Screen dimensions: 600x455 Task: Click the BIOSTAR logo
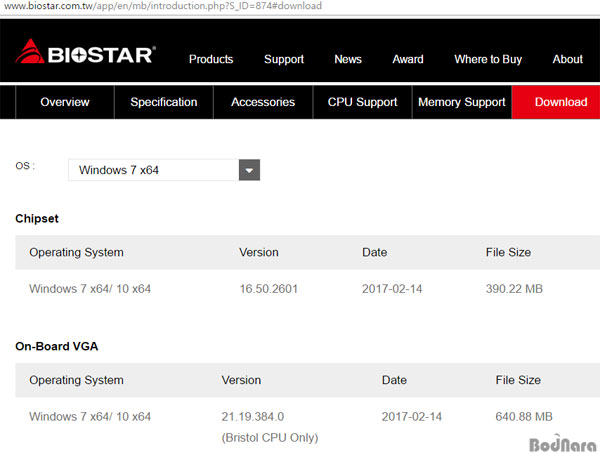point(85,52)
